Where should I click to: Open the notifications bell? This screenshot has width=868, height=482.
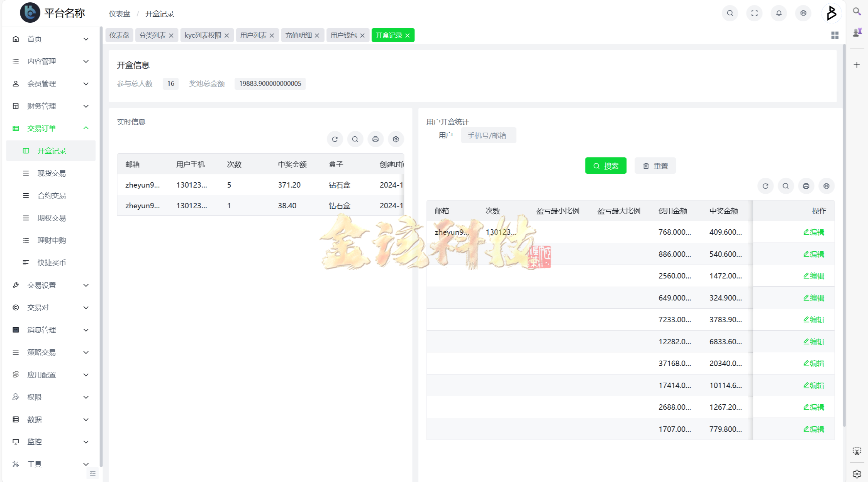click(x=778, y=13)
